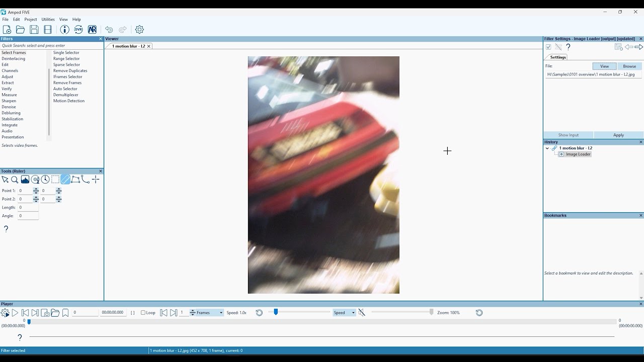Open project using folder toolbar icon
The height and width of the screenshot is (362, 644).
(x=21, y=30)
